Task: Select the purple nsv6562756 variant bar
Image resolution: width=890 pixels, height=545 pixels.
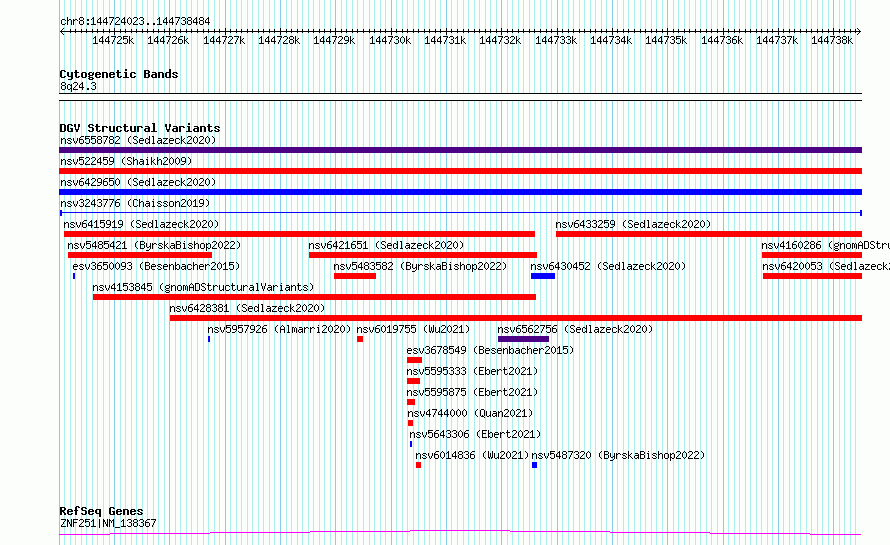Action: click(x=523, y=339)
